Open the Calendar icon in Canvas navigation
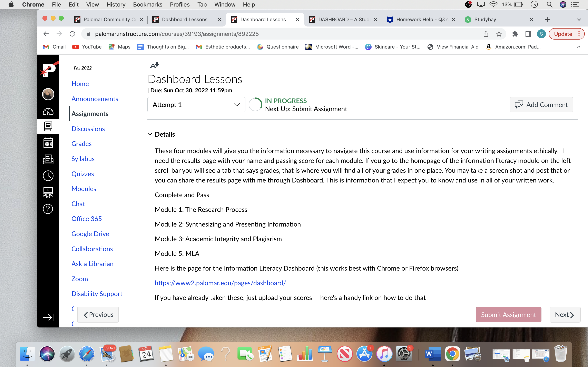 pos(48,143)
